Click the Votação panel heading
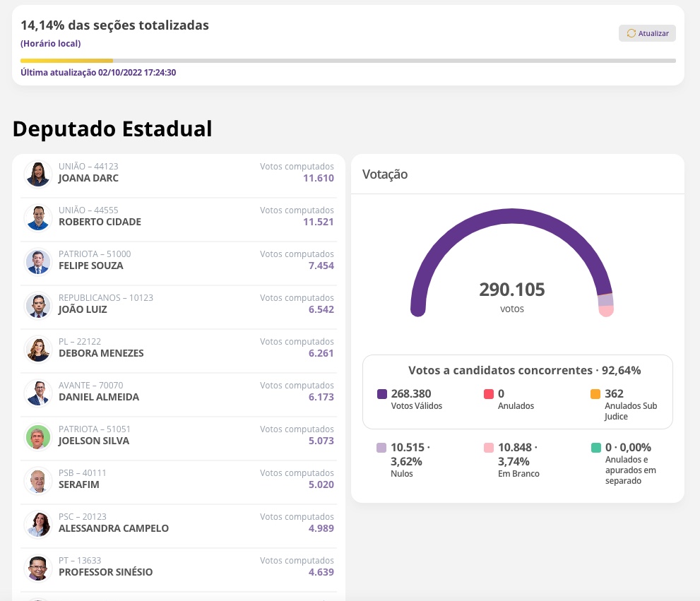The image size is (700, 601). (385, 174)
